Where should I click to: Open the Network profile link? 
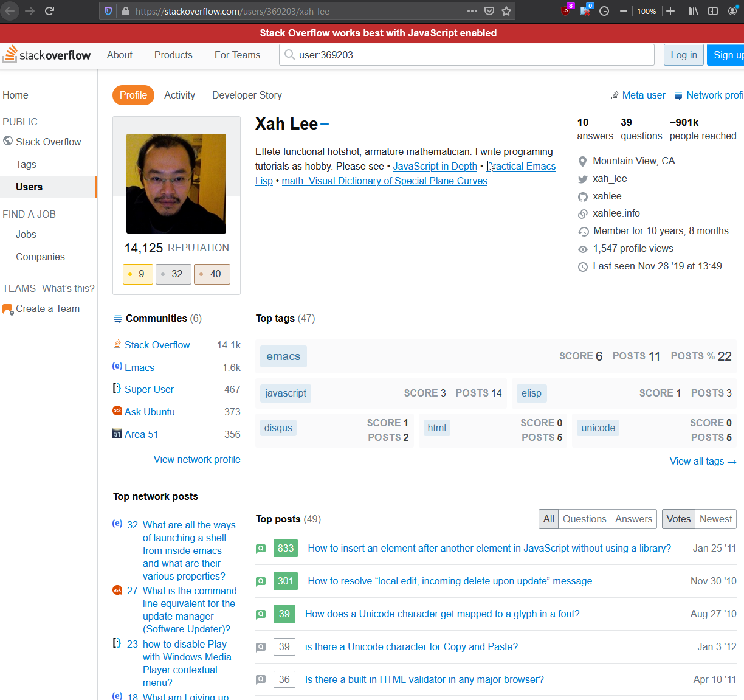(x=709, y=95)
